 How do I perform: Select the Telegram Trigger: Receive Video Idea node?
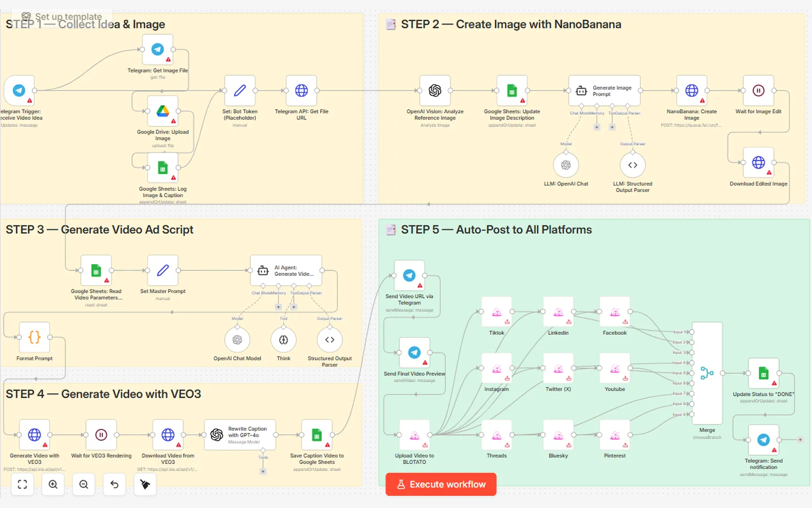click(x=19, y=90)
